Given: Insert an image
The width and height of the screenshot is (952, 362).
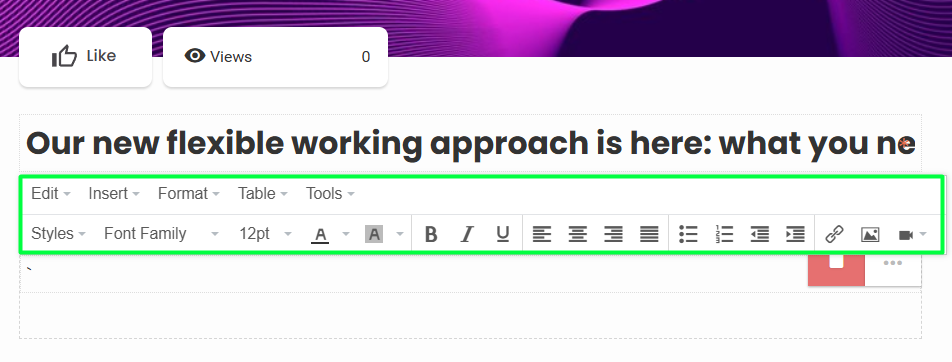Looking at the screenshot, I should (x=870, y=234).
